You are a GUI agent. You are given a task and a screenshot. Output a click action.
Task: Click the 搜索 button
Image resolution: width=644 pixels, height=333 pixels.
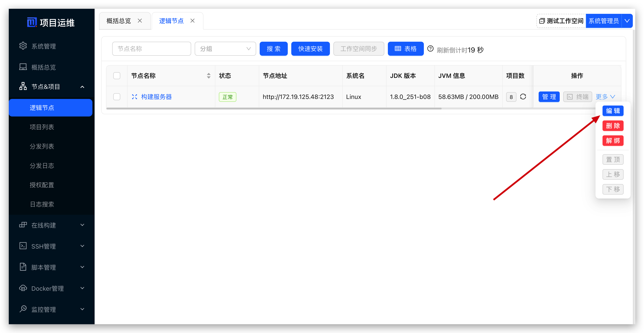pos(273,49)
